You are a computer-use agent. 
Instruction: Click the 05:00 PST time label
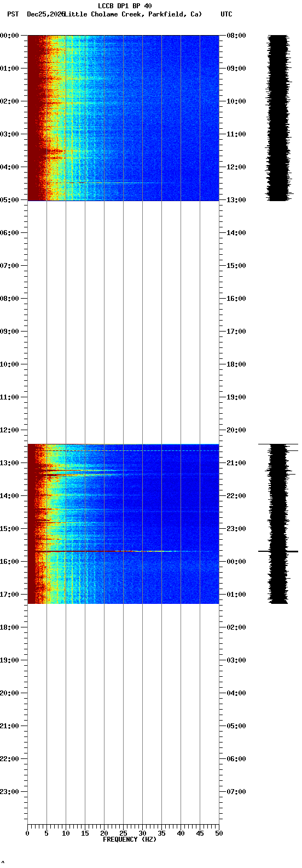point(10,200)
